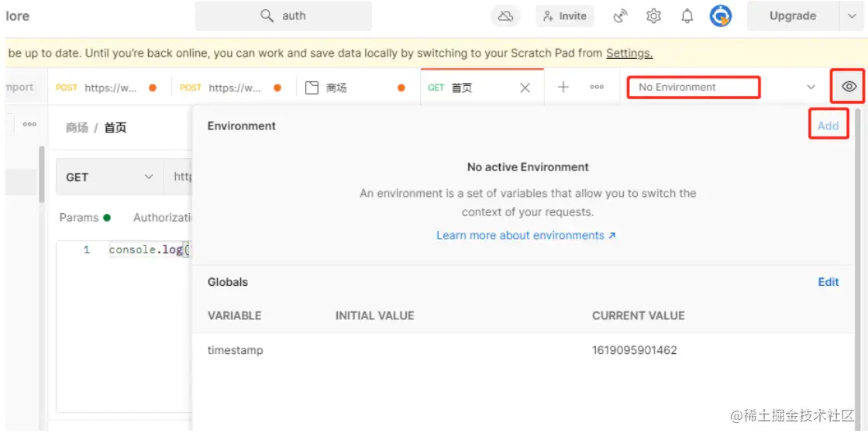Open a new tab with the plus icon
Viewport: 868px width, 437px height.
563,88
